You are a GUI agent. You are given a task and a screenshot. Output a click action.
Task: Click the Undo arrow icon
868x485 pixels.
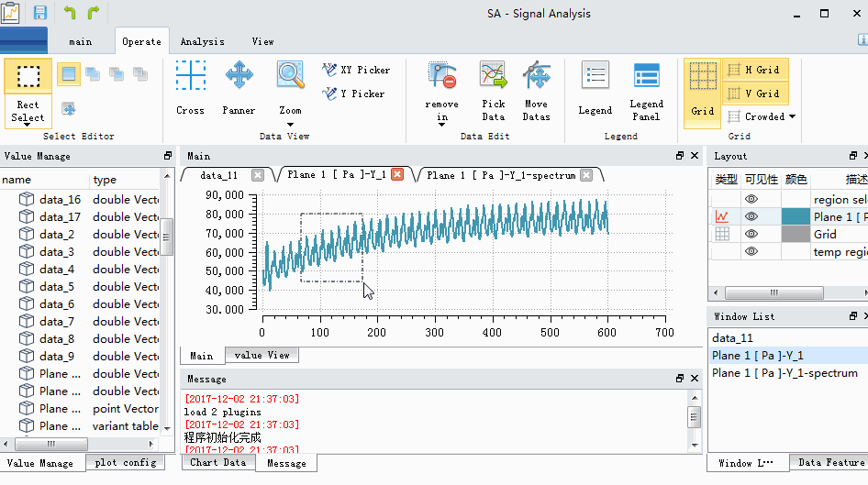[x=70, y=12]
